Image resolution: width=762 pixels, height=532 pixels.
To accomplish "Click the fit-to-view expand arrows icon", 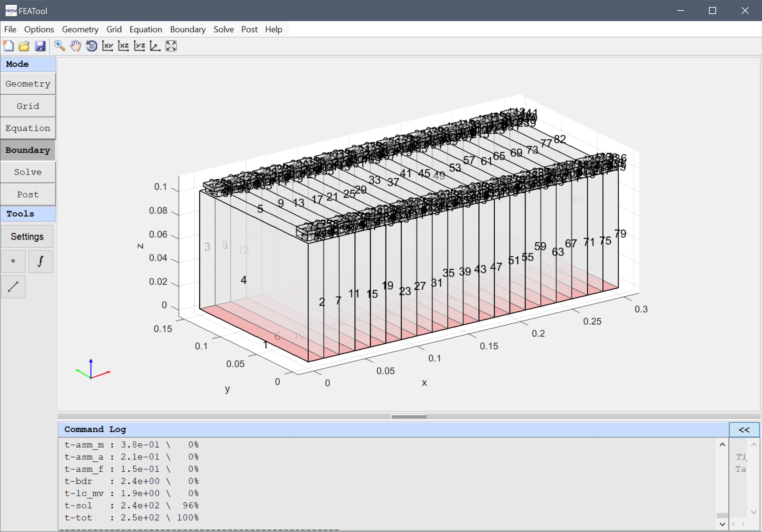I will coord(171,46).
